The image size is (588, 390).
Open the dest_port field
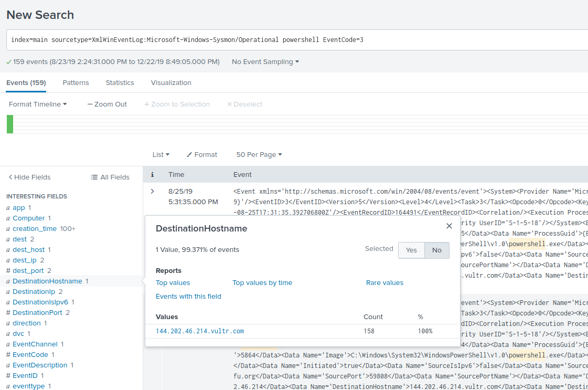[28, 271]
